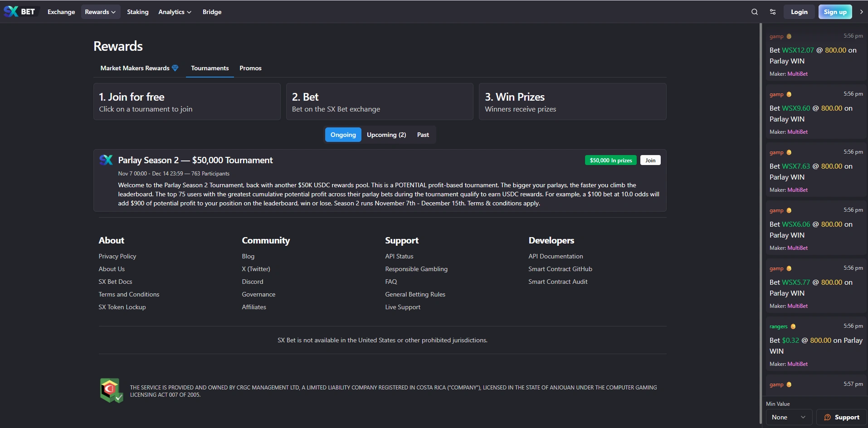Viewport: 868px width, 428px height.
Task: Click the '3. Win Prizes' step card
Action: click(573, 102)
